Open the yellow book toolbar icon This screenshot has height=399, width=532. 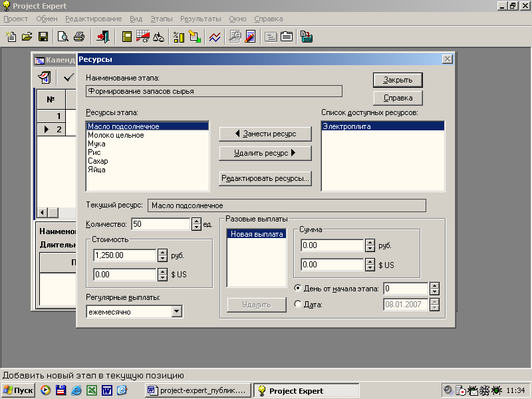click(x=126, y=37)
